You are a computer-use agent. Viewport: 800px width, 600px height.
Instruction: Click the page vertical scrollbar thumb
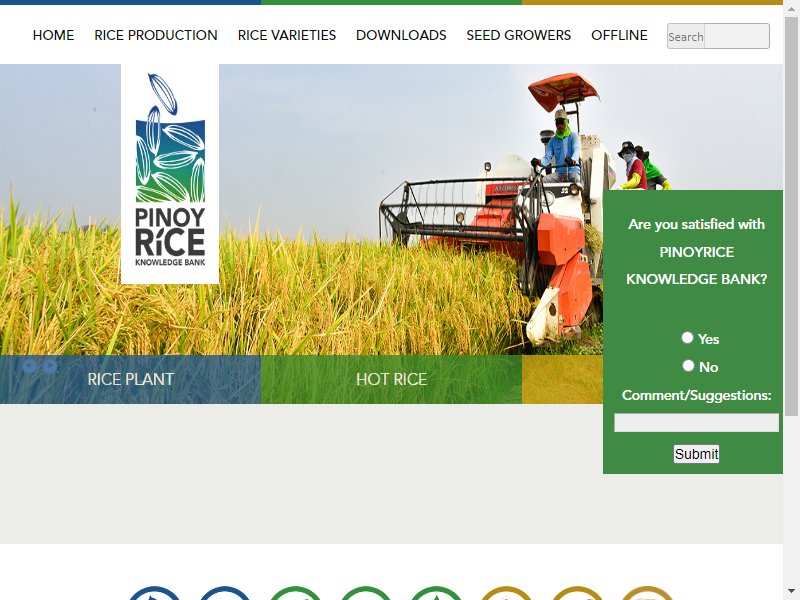tap(792, 215)
